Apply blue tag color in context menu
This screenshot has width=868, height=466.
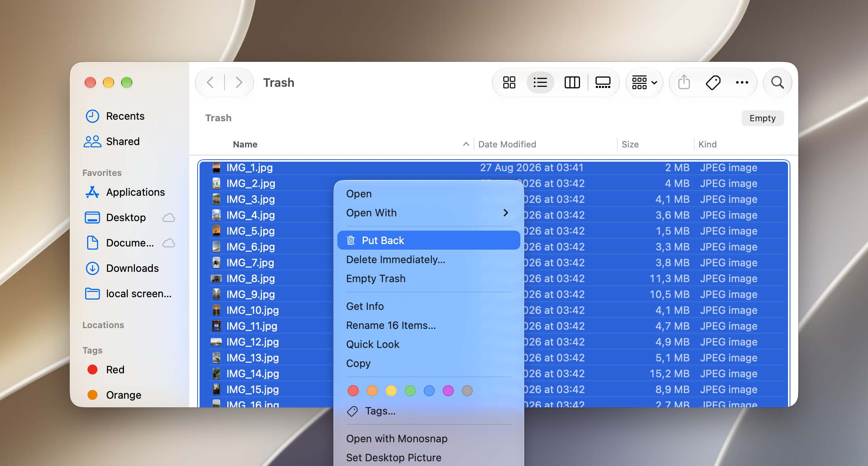429,391
